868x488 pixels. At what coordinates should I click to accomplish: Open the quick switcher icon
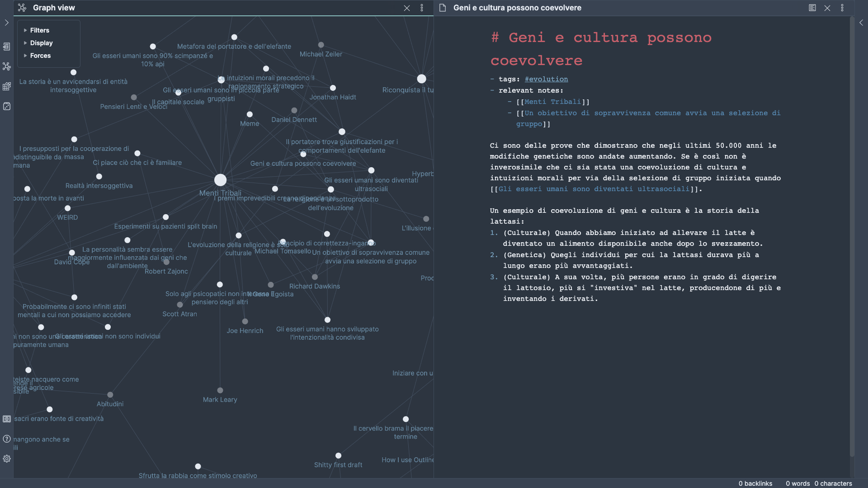(x=6, y=46)
